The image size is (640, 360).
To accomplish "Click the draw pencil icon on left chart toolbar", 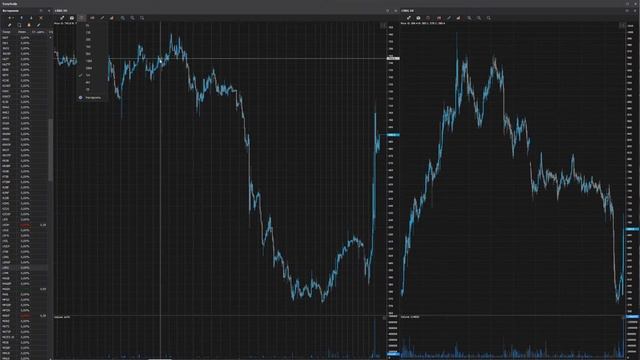I will coord(102,18).
